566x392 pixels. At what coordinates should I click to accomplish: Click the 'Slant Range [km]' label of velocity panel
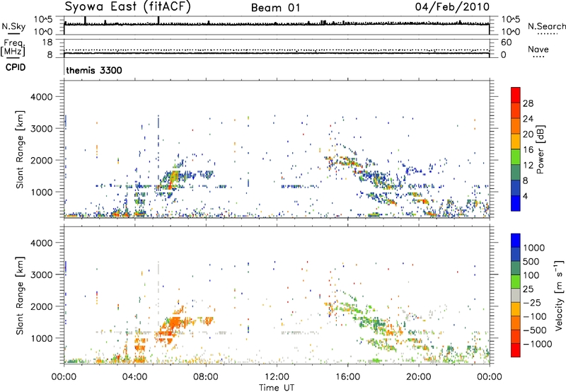(x=20, y=295)
